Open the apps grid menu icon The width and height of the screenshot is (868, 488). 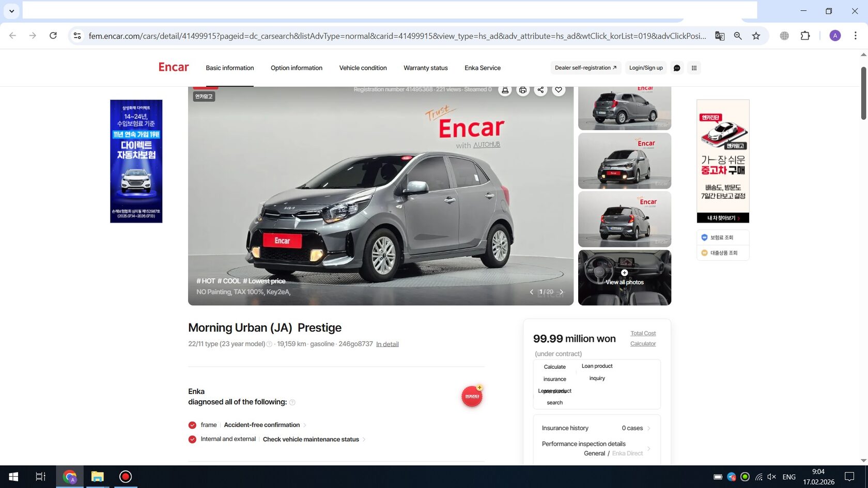(x=694, y=68)
